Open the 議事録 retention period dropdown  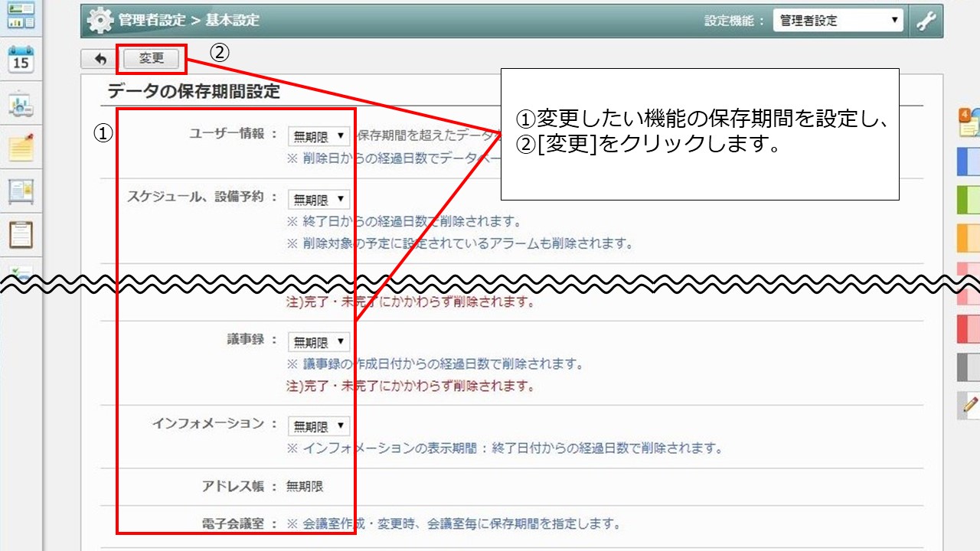click(x=318, y=342)
